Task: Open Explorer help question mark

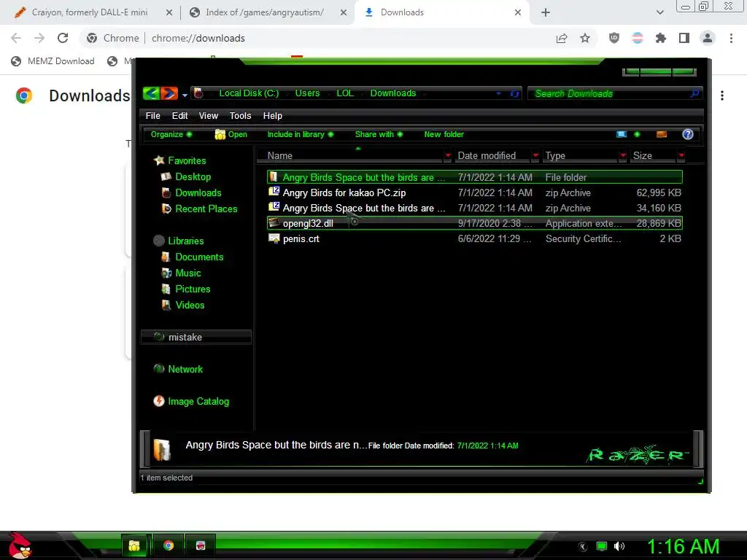Action: (687, 134)
